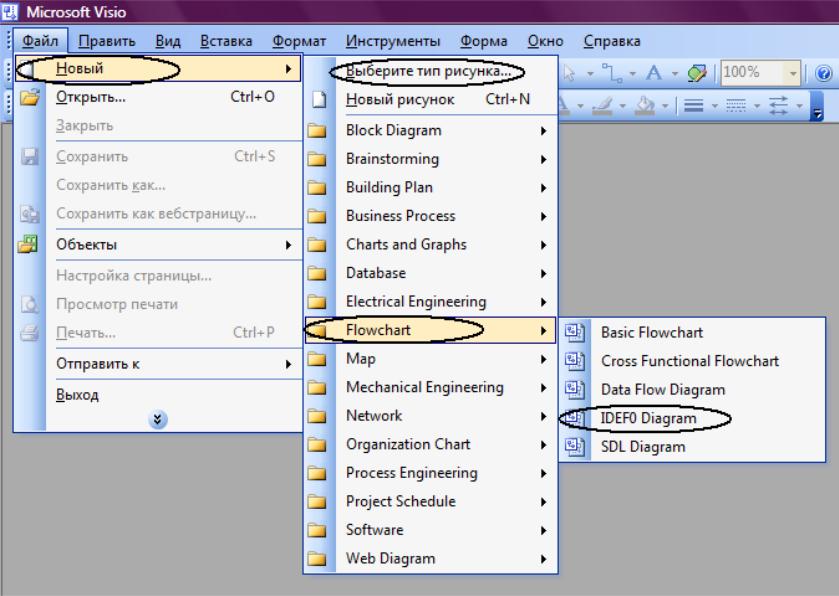Open the Project Schedule category
This screenshot has height=596, width=839.
(x=431, y=501)
